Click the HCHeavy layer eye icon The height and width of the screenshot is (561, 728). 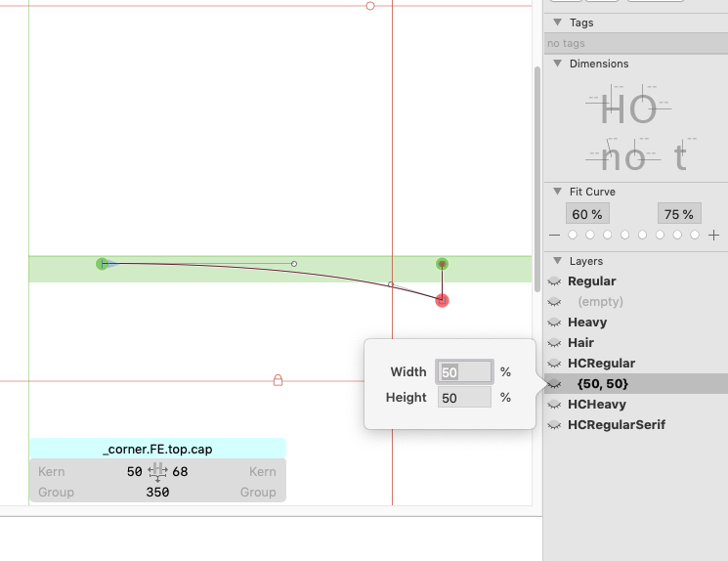[555, 405]
